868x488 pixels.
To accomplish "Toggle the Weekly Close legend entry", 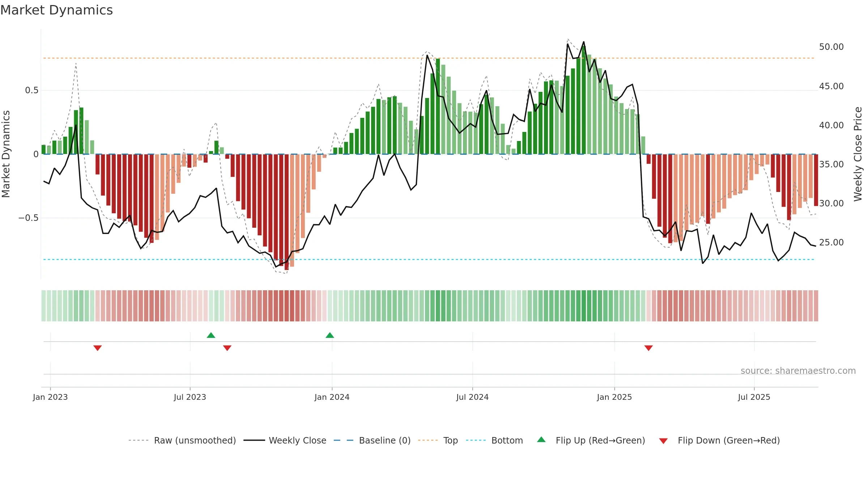I will (285, 440).
